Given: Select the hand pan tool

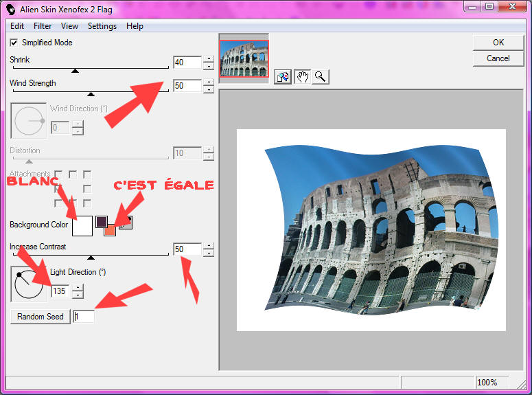Looking at the screenshot, I should coord(302,77).
